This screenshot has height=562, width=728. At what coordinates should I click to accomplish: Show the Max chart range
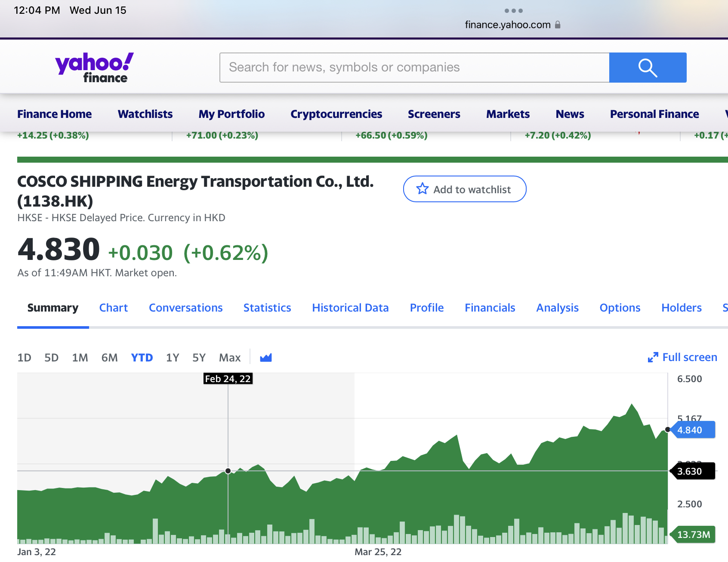click(x=230, y=358)
